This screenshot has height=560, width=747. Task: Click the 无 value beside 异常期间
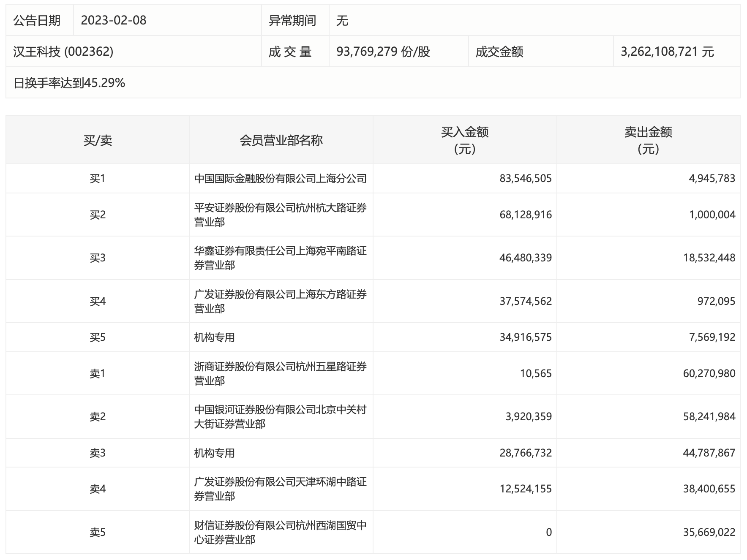[342, 20]
